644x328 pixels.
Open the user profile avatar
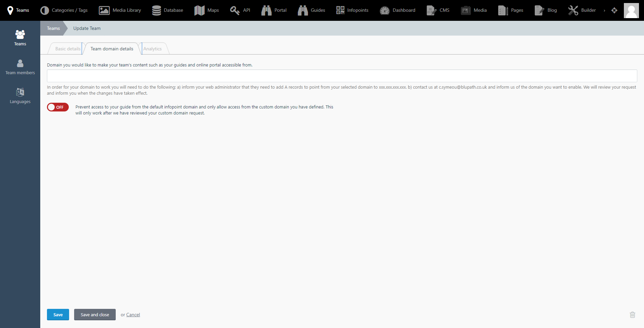tap(631, 10)
